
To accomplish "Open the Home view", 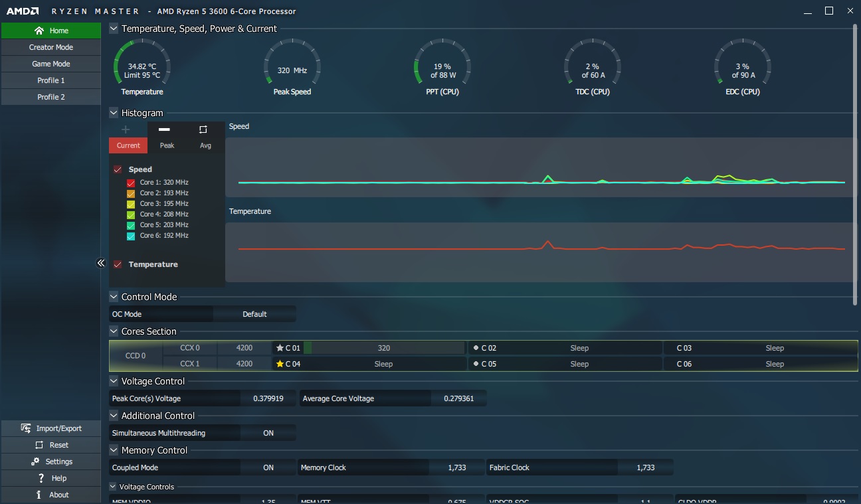I will pyautogui.click(x=50, y=31).
